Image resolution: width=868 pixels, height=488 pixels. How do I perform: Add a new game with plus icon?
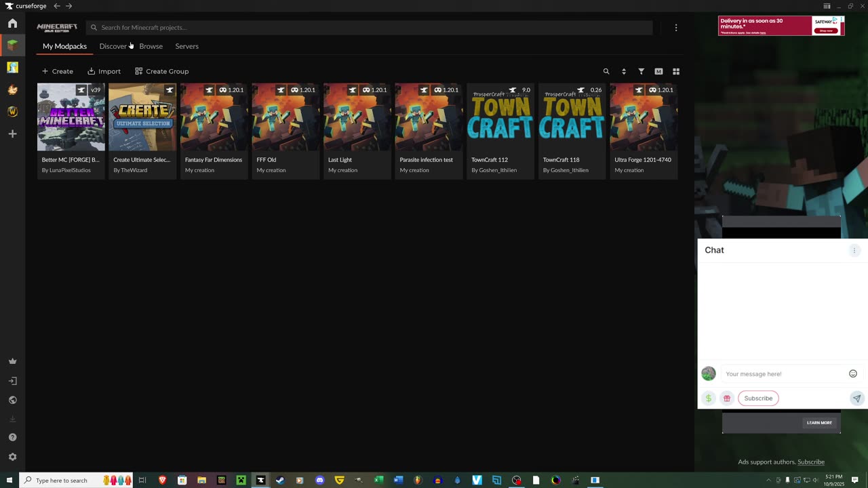tap(12, 134)
